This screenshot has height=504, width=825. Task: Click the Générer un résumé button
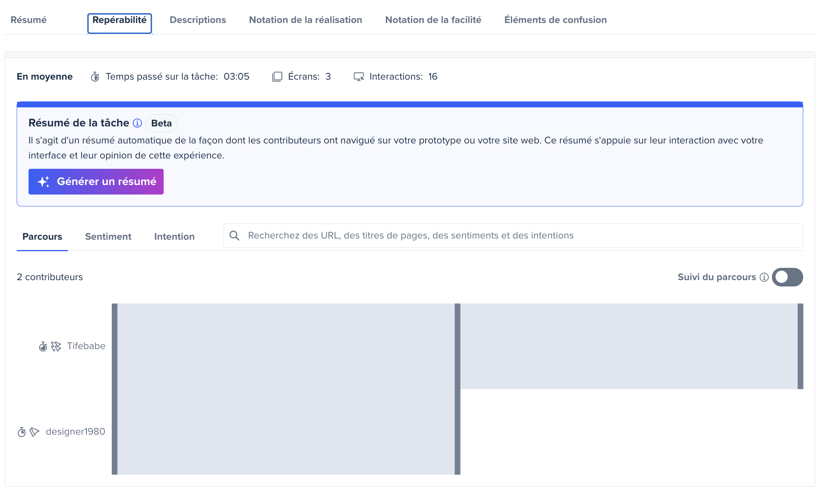point(96,181)
